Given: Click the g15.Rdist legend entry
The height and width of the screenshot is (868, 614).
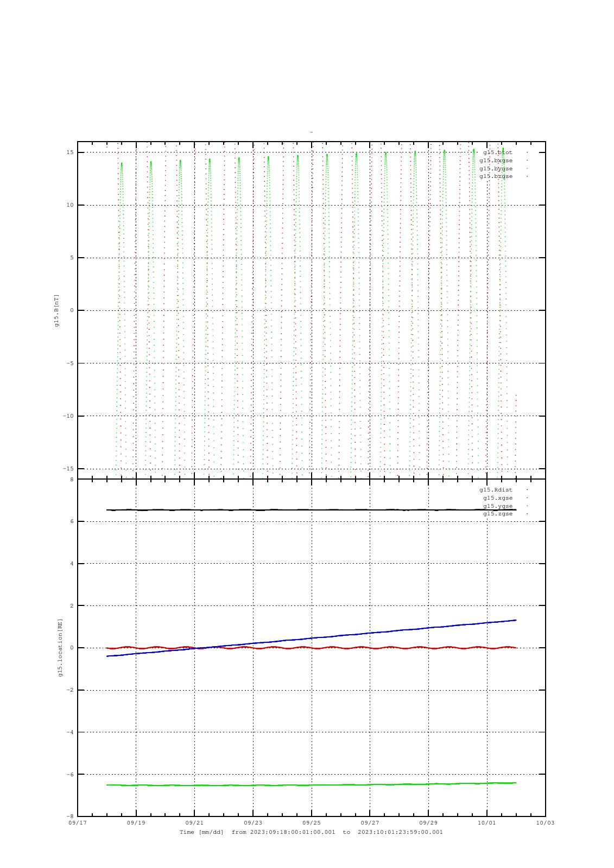Looking at the screenshot, I should click(497, 490).
